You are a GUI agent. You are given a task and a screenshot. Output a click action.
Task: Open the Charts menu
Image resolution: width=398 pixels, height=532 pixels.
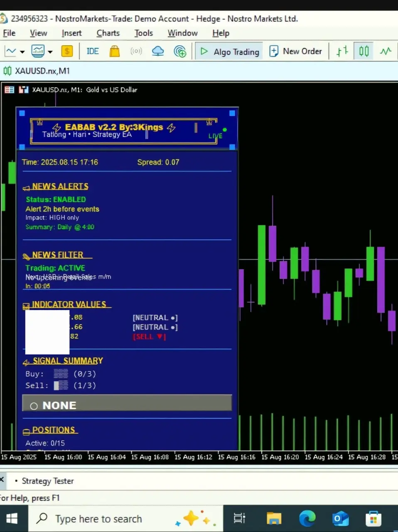(x=108, y=33)
